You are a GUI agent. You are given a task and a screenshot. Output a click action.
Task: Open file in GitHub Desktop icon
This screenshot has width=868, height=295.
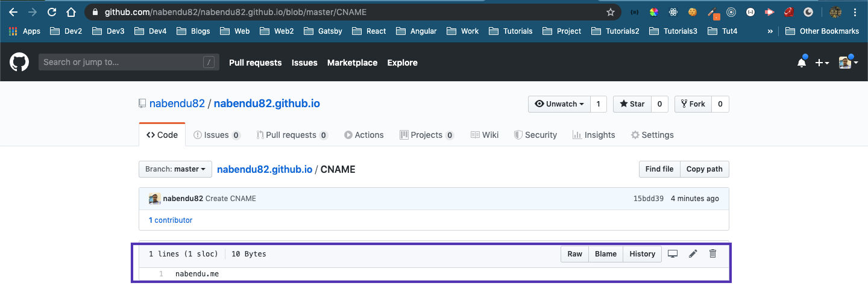(x=673, y=253)
